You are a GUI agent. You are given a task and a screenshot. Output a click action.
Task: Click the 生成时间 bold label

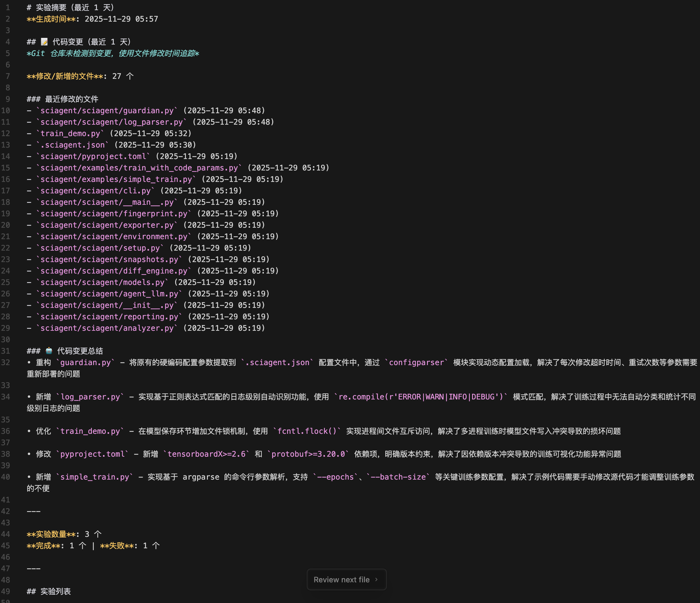click(x=51, y=19)
